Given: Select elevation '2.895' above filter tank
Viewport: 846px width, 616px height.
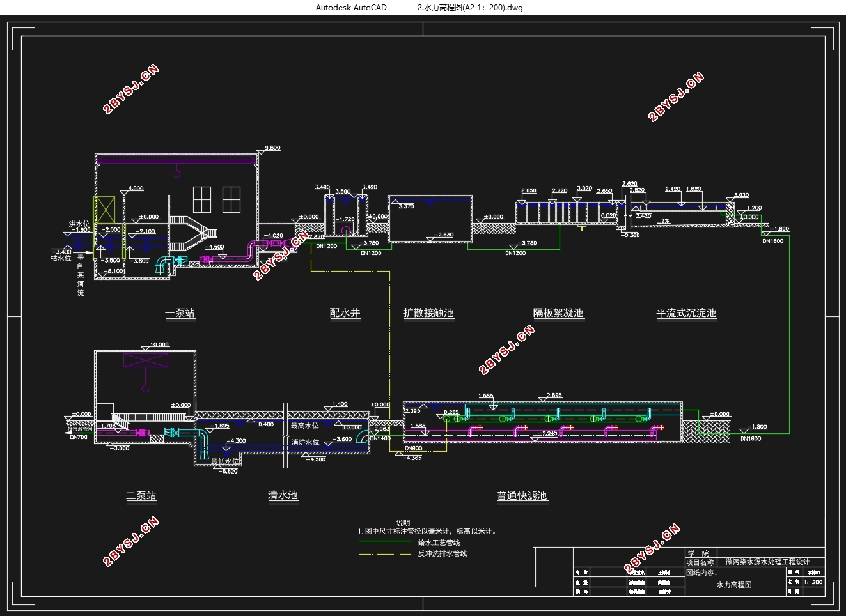Looking at the screenshot, I should (x=554, y=395).
